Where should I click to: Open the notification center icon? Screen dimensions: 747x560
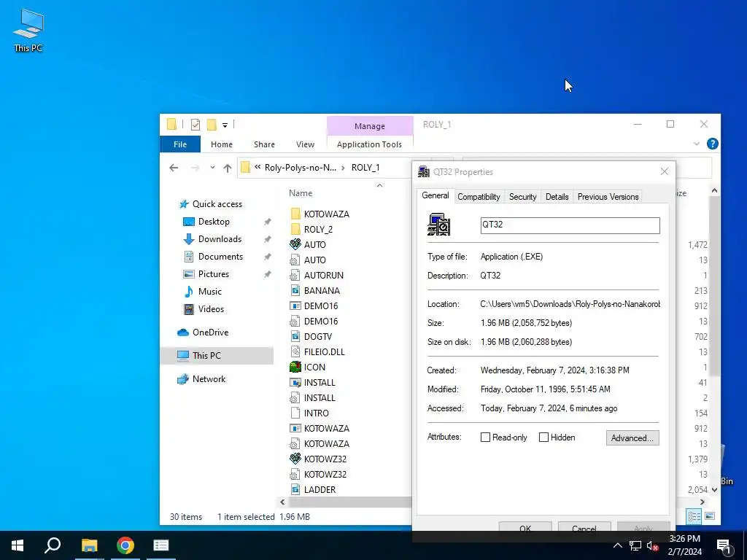(x=724, y=545)
